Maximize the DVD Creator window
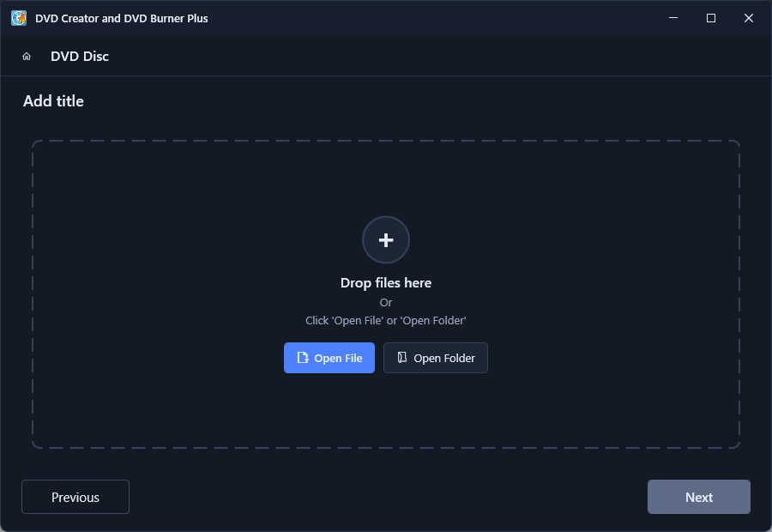 pyautogui.click(x=711, y=18)
